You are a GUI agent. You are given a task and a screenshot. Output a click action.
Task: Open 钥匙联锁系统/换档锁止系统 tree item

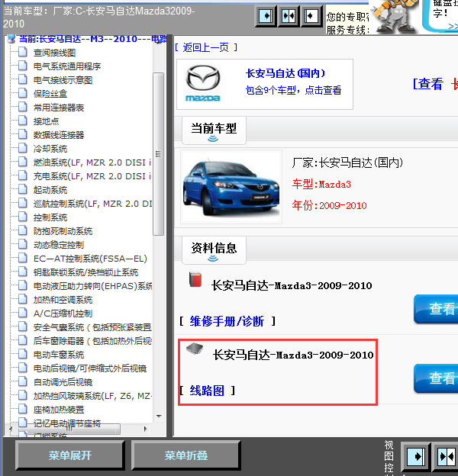(x=86, y=272)
